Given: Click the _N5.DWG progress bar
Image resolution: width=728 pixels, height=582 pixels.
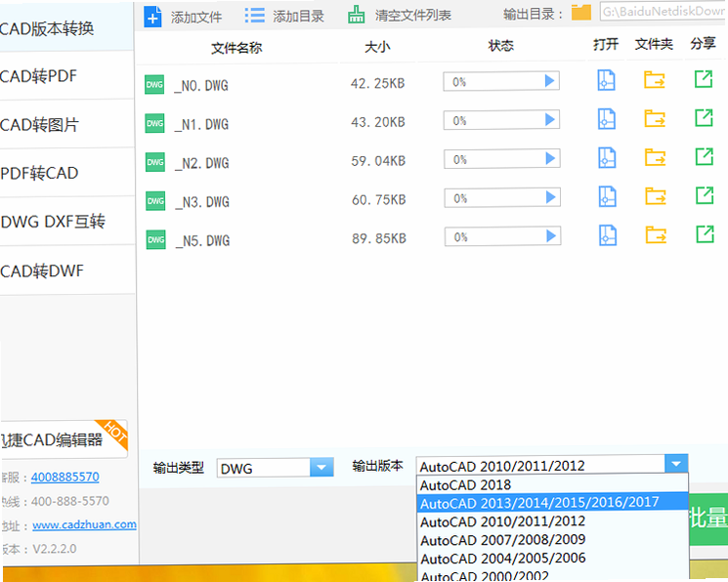Looking at the screenshot, I should click(x=503, y=236).
